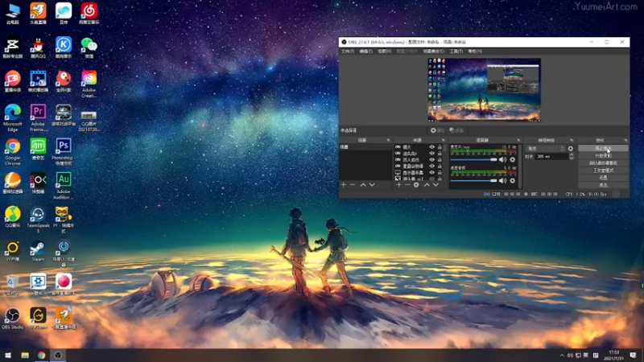Launch the iQIYI desktop app icon
The height and width of the screenshot is (362, 644).
(38, 149)
